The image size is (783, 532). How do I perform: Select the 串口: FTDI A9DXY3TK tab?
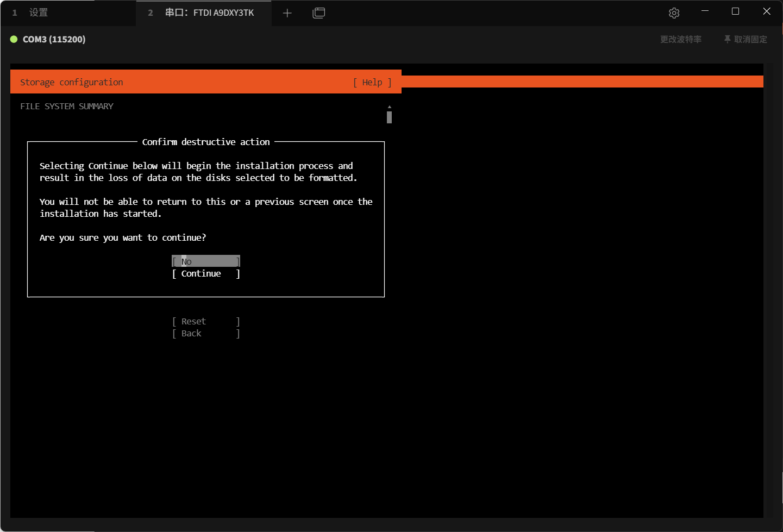pos(209,12)
